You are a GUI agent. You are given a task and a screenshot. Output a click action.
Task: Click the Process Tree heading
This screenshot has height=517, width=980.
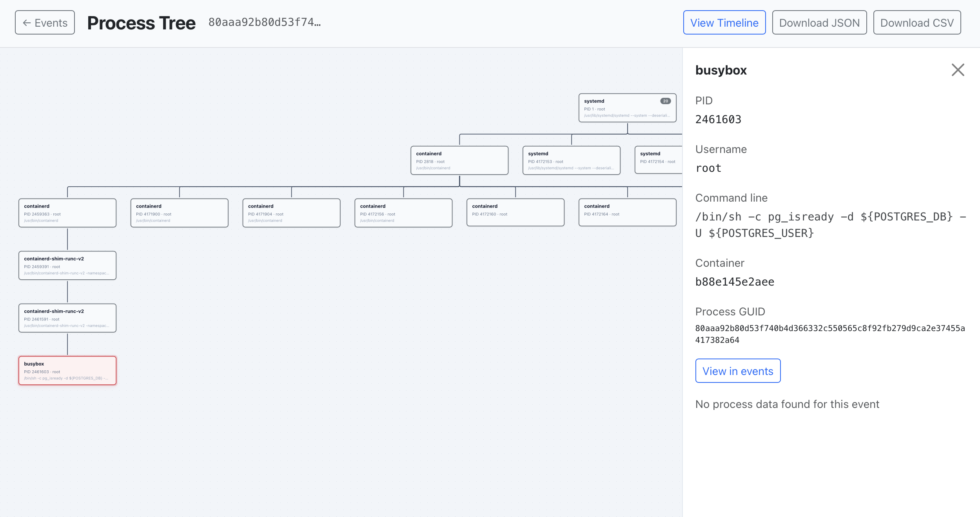(141, 23)
